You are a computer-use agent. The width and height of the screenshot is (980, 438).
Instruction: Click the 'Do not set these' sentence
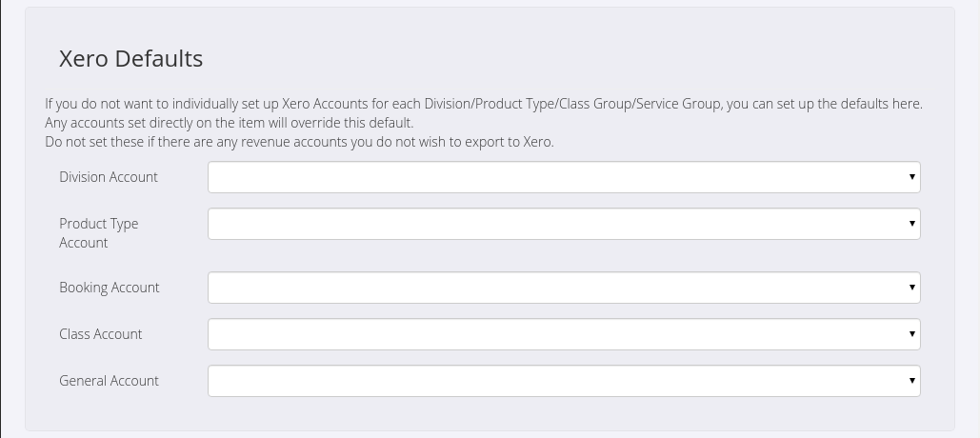[x=299, y=142]
